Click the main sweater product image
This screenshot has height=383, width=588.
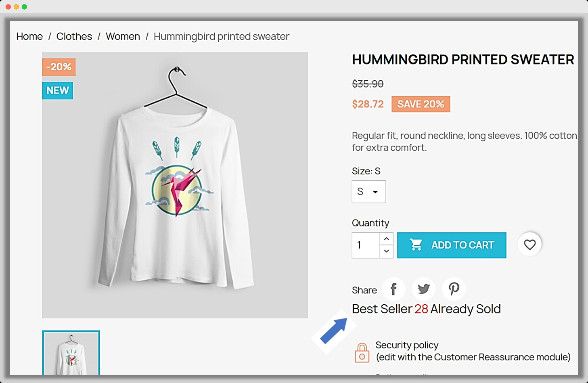pyautogui.click(x=175, y=185)
